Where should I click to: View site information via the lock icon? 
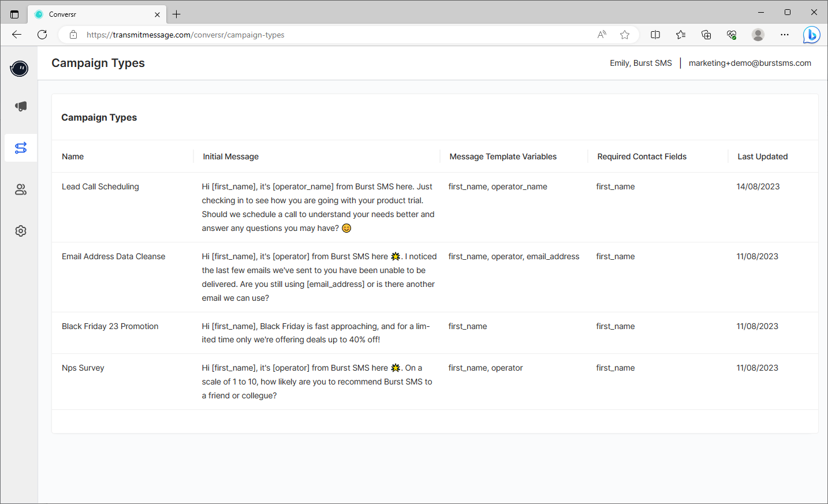coord(73,35)
